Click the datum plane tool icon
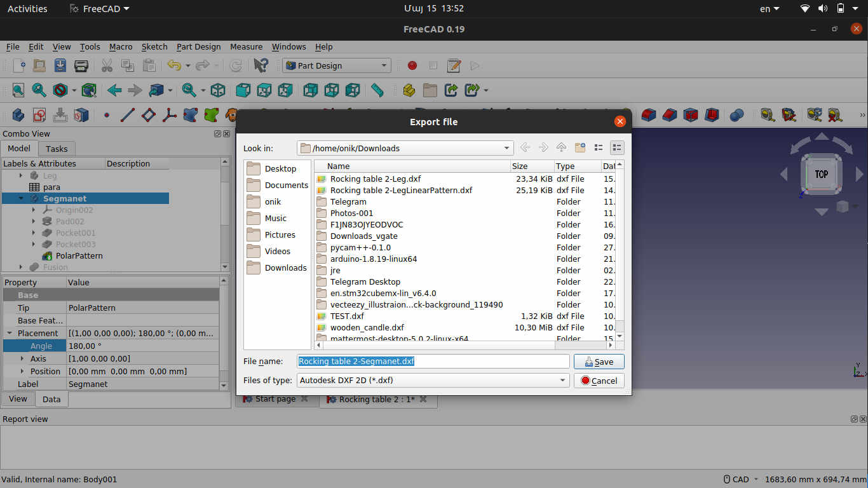This screenshot has height=488, width=868. coord(149,115)
